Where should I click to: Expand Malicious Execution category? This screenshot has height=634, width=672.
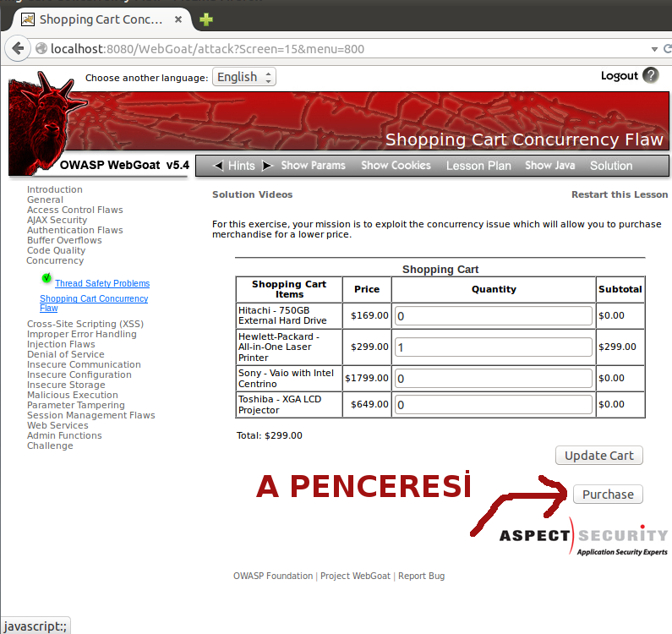click(73, 395)
